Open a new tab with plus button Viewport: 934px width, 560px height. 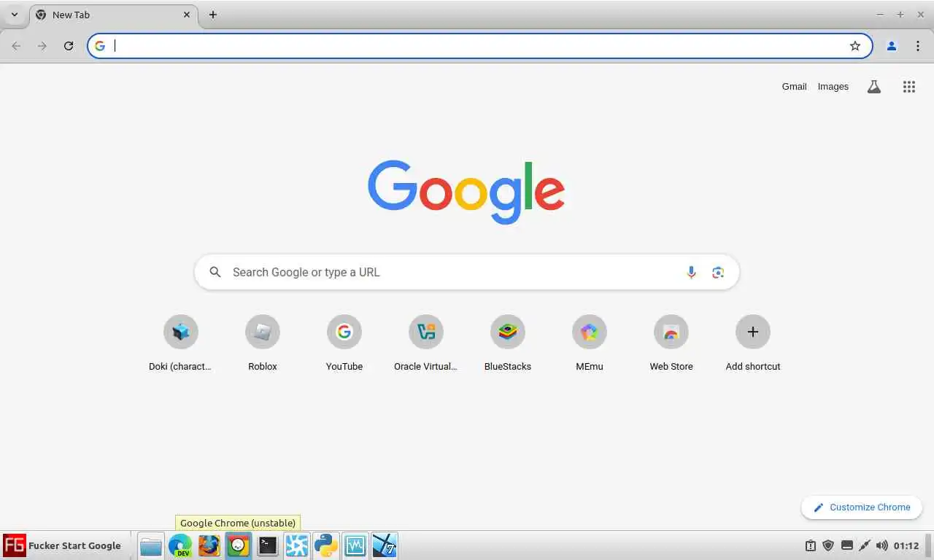(212, 15)
